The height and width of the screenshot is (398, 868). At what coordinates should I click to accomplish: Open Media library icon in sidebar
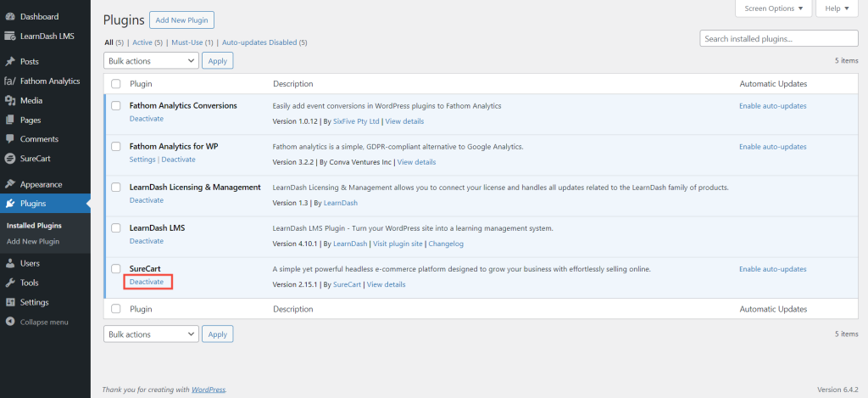10,101
